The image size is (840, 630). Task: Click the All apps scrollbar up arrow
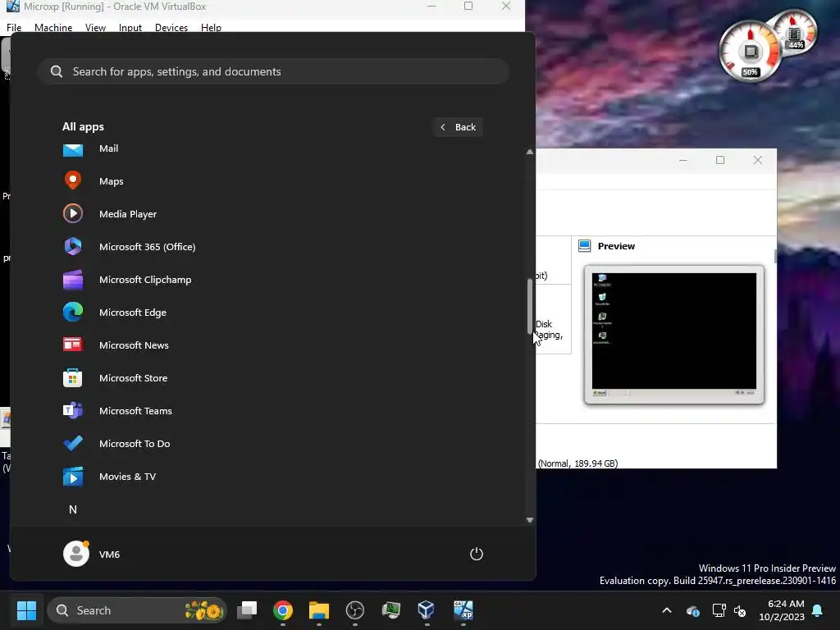530,152
